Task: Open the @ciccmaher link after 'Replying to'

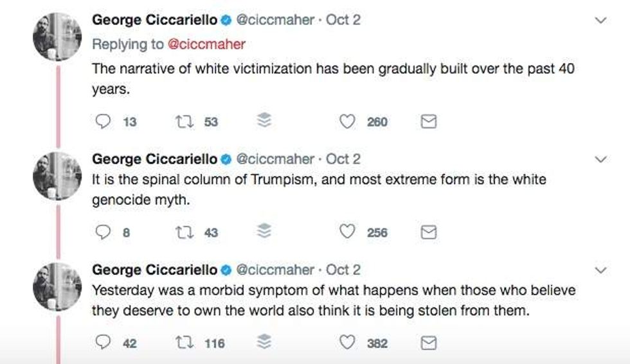Action: (206, 44)
